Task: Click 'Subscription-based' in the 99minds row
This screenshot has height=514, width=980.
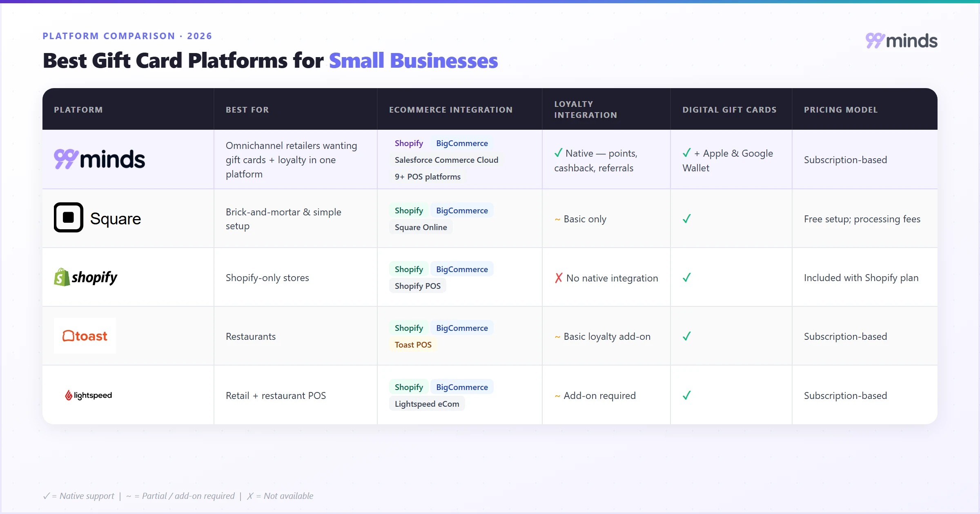Action: (x=845, y=160)
